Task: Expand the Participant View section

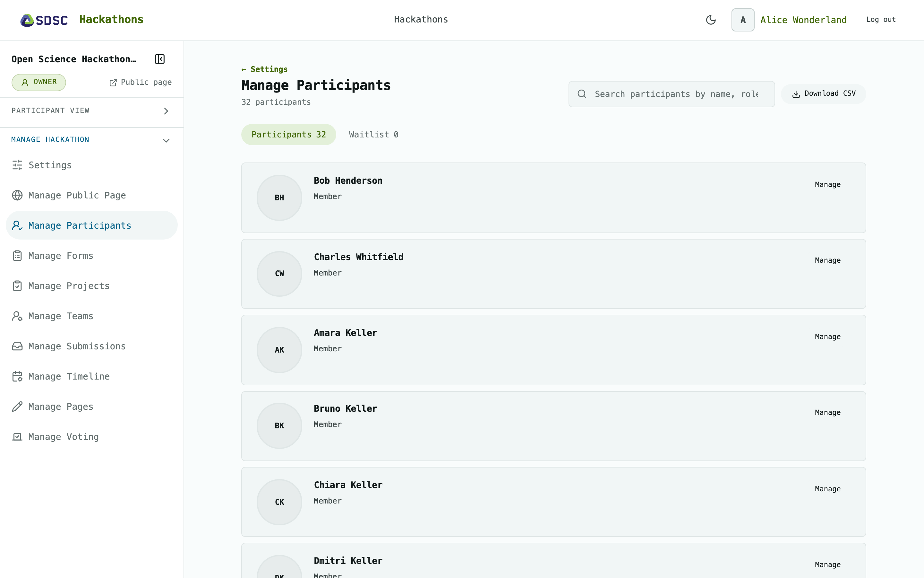Action: (92, 111)
